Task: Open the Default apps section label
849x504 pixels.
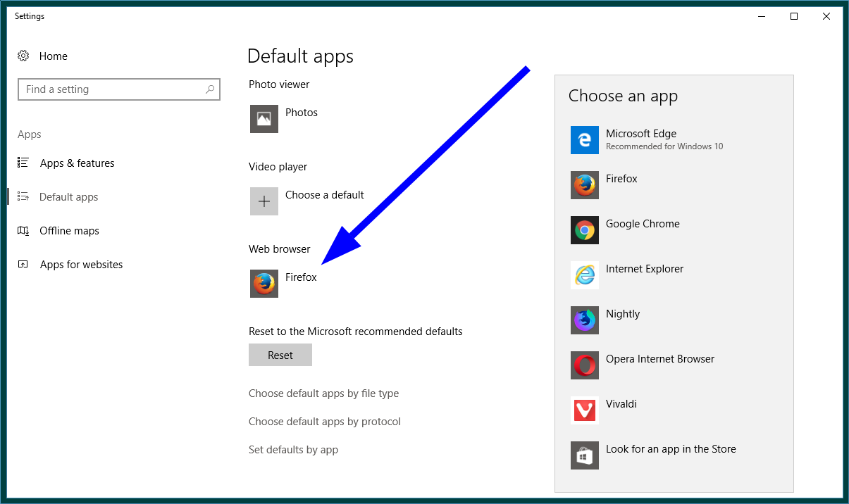Action: coord(69,197)
